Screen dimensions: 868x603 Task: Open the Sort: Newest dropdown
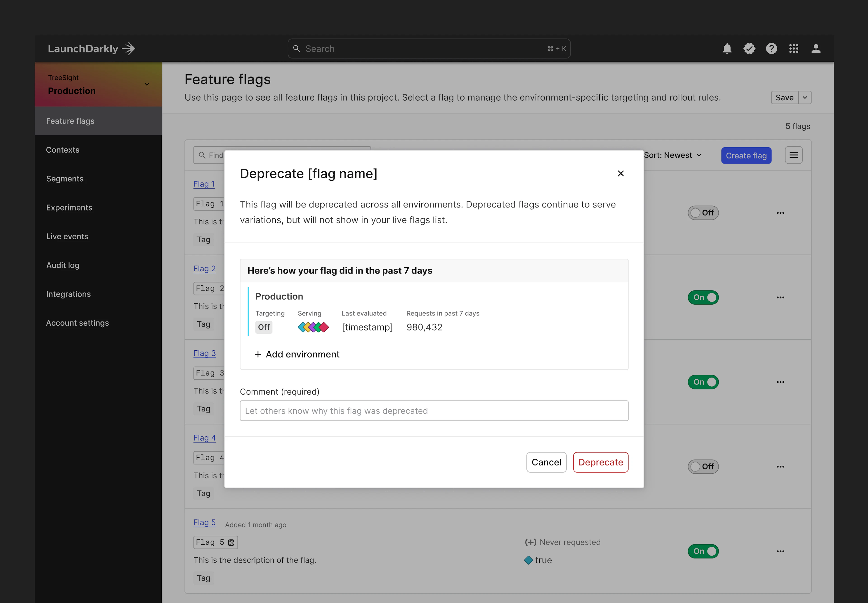coord(673,155)
